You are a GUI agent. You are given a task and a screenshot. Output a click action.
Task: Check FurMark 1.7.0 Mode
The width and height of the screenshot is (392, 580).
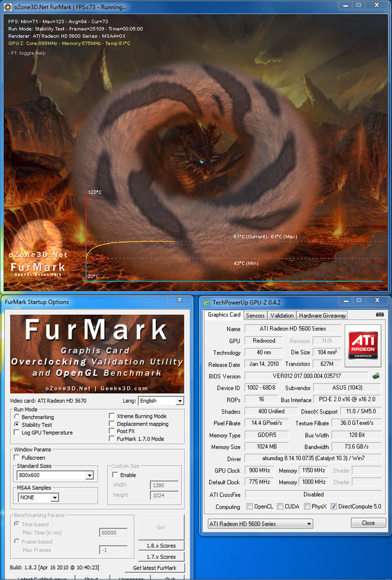[x=112, y=439]
